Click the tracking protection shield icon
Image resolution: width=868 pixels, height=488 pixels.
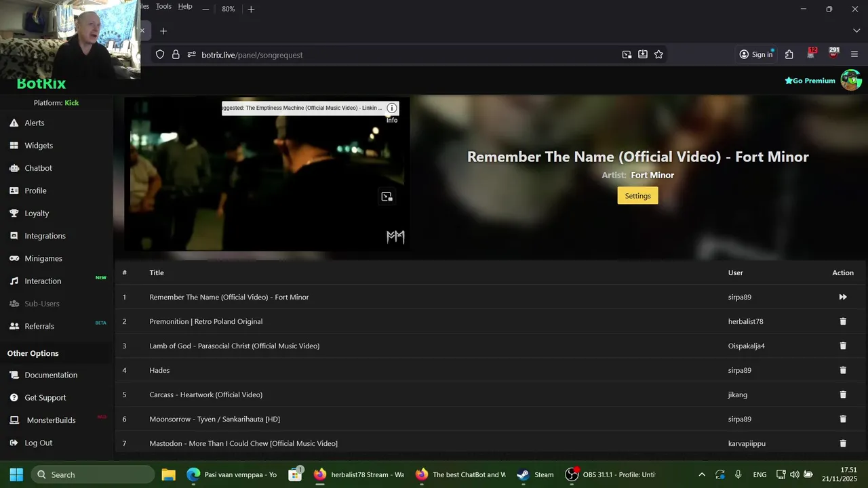[160, 54]
